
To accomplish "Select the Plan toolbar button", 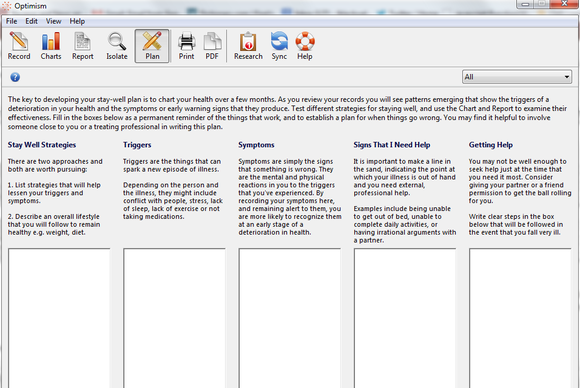I will pyautogui.click(x=152, y=46).
